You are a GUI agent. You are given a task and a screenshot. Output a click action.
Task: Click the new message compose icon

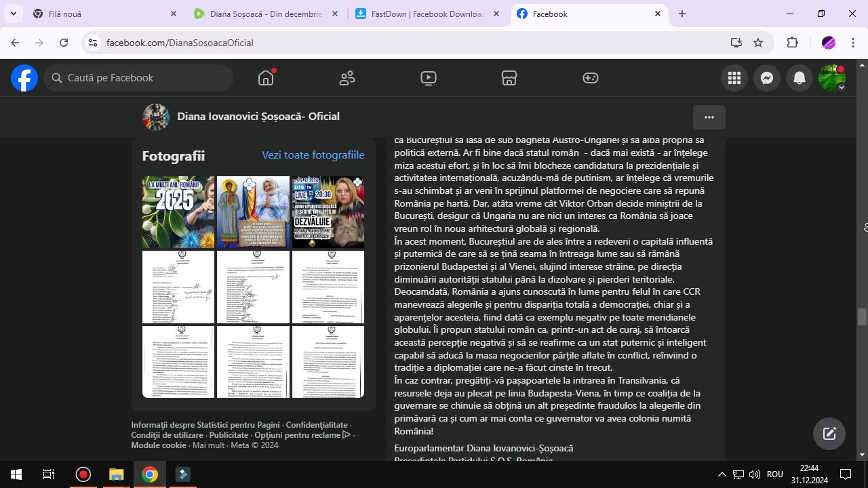click(829, 434)
